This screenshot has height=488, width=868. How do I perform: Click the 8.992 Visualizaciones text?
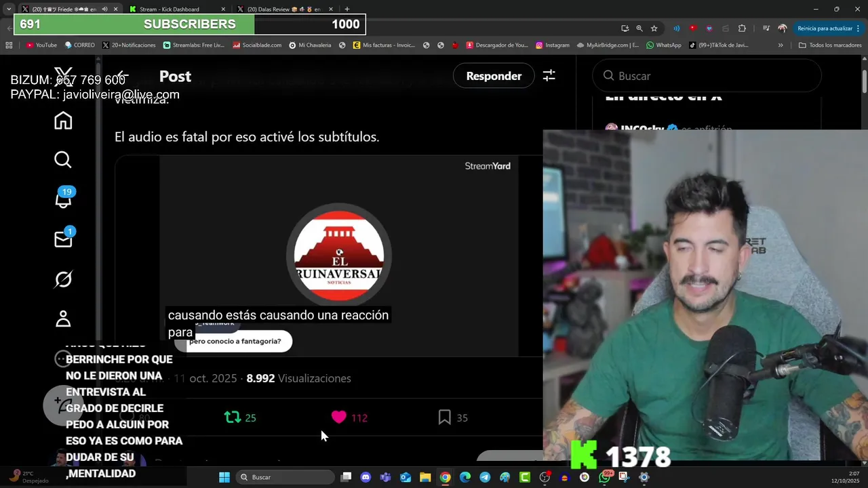pyautogui.click(x=298, y=378)
